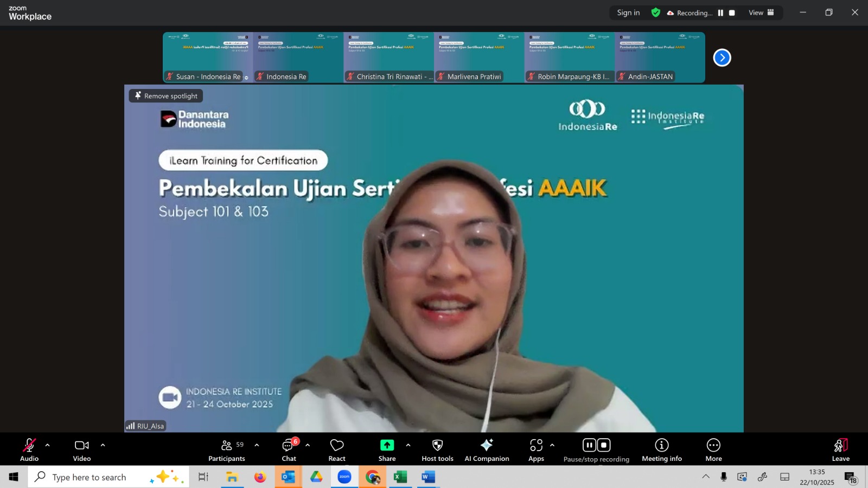This screenshot has width=868, height=488.
Task: Open the Participants panel
Action: [227, 450]
